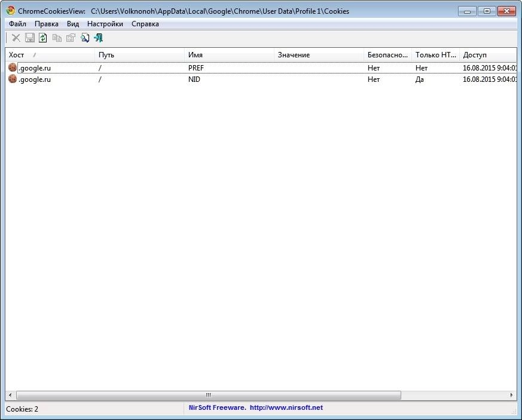The height and width of the screenshot is (420, 522).
Task: Open the Настройки menu
Action: [105, 24]
